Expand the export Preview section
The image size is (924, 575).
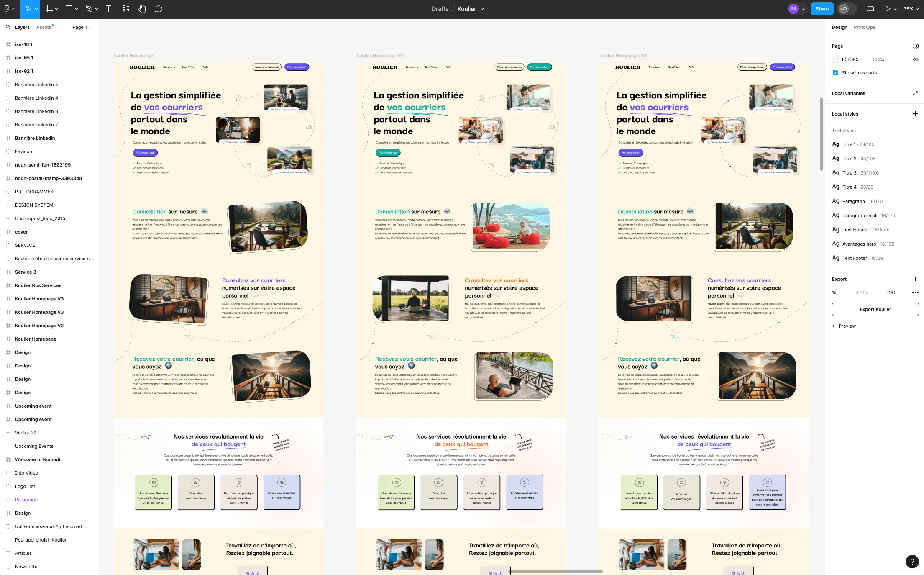click(844, 326)
